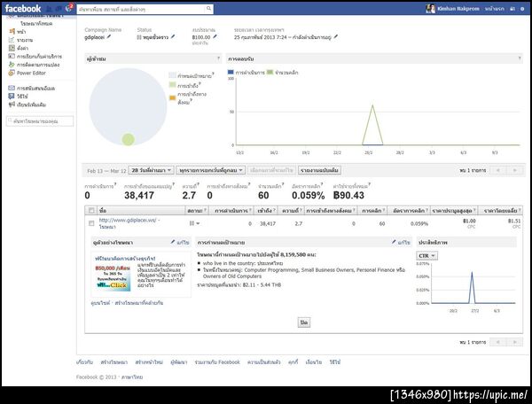This screenshot has width=532, height=404.
Task: Open the messages icon in the top bar
Action: [x=59, y=9]
